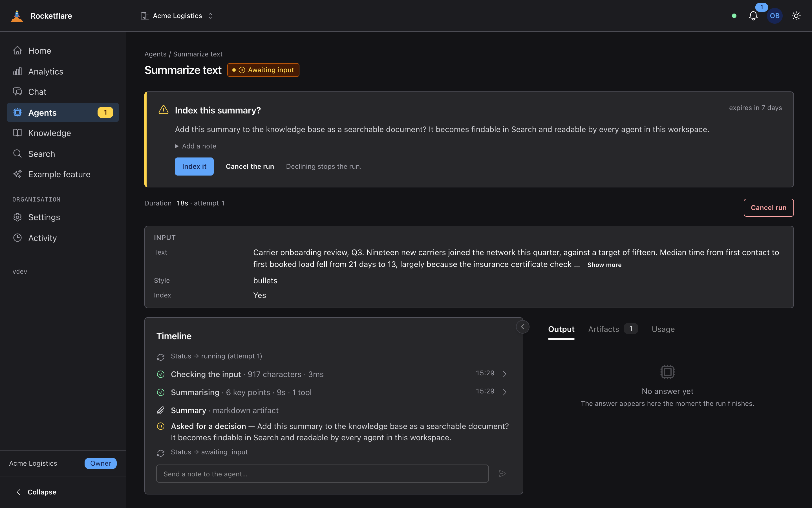
Task: Click the Awaiting input status badge
Action: (x=263, y=70)
